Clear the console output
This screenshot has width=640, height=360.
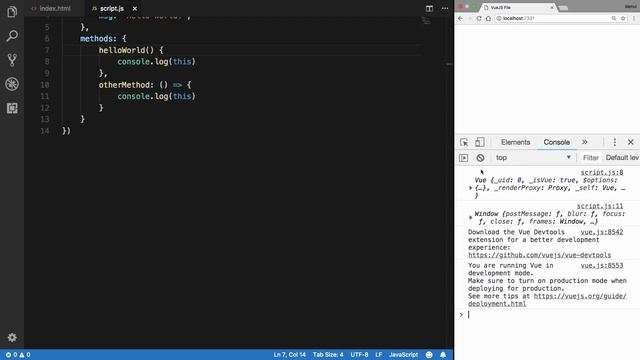coord(480,158)
